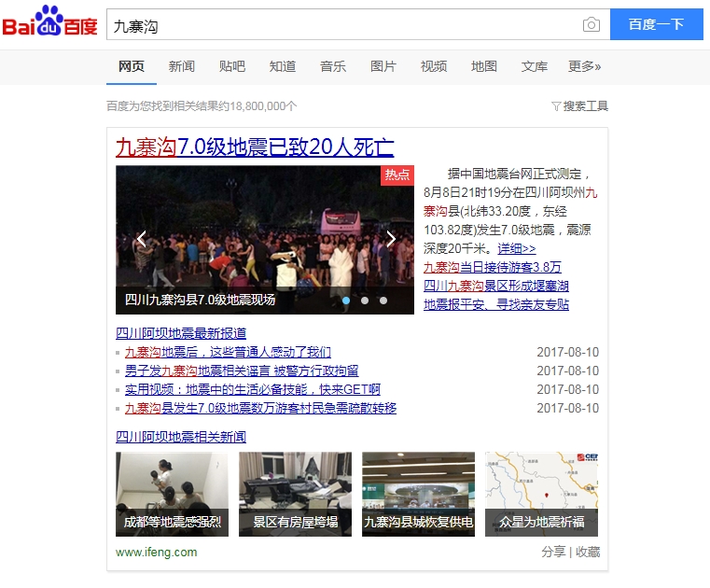
Task: Show previous carousel image arrow
Action: point(141,239)
